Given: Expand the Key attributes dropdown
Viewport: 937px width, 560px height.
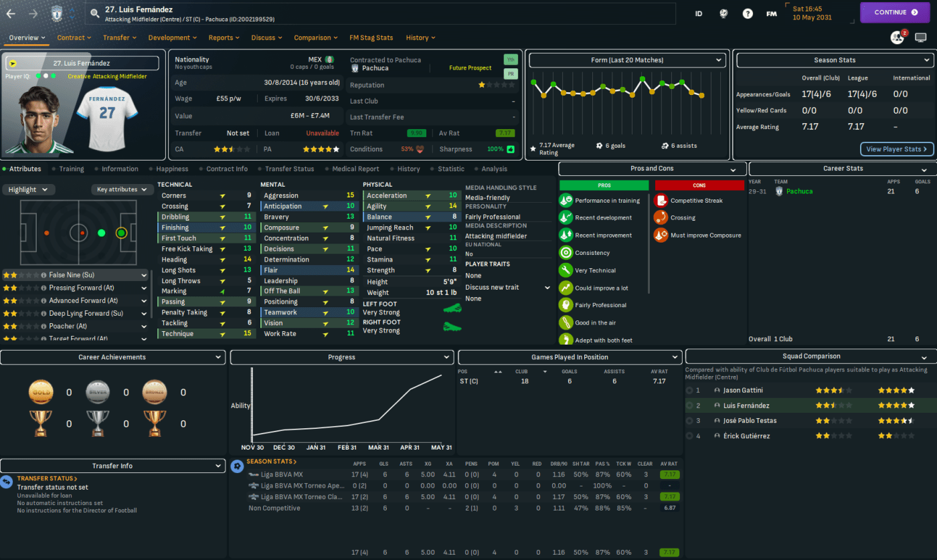Looking at the screenshot, I should click(x=123, y=189).
